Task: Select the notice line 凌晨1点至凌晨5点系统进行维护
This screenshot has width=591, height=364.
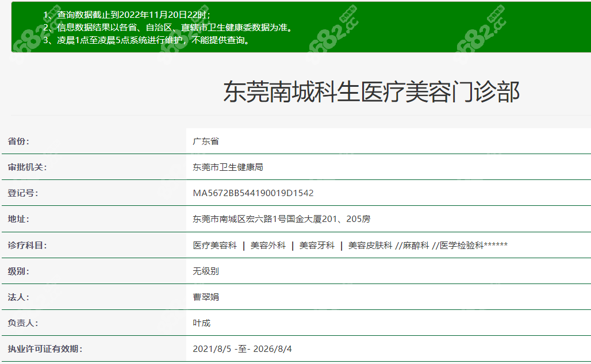Action: click(146, 40)
